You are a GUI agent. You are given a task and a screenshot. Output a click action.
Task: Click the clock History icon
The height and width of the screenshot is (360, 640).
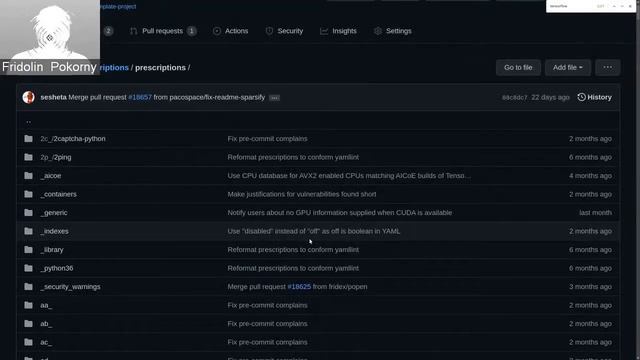coord(582,97)
